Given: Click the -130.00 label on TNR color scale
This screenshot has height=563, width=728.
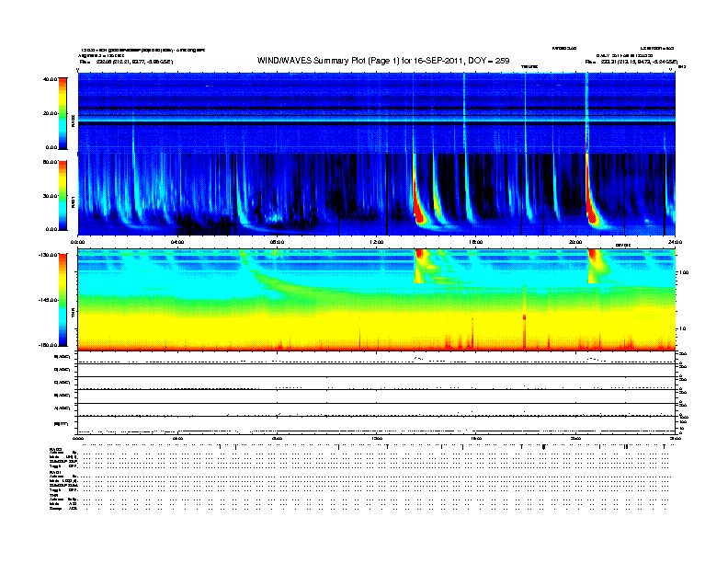Looking at the screenshot, I should tap(49, 255).
